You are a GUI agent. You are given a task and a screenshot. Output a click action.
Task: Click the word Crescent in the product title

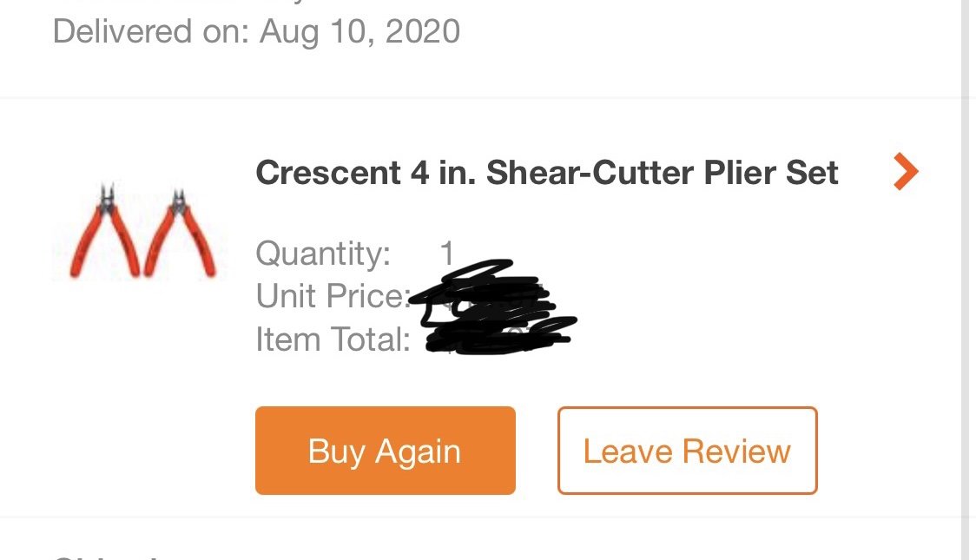pos(328,173)
